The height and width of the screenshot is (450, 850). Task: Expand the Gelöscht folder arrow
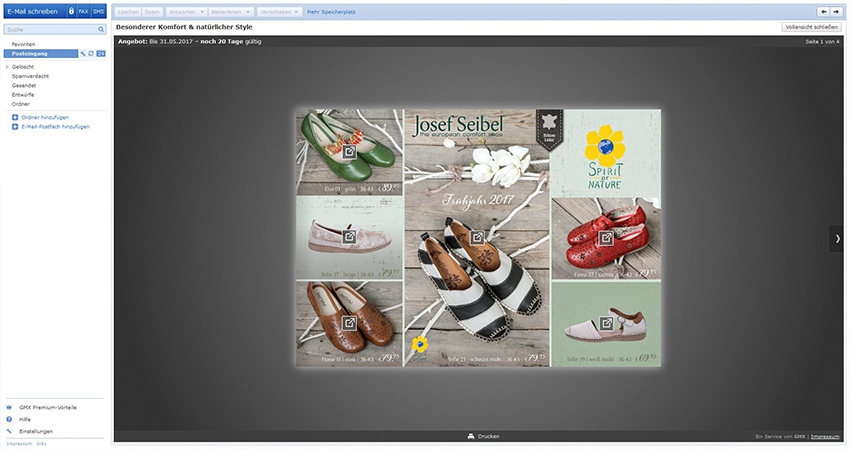pyautogui.click(x=7, y=67)
